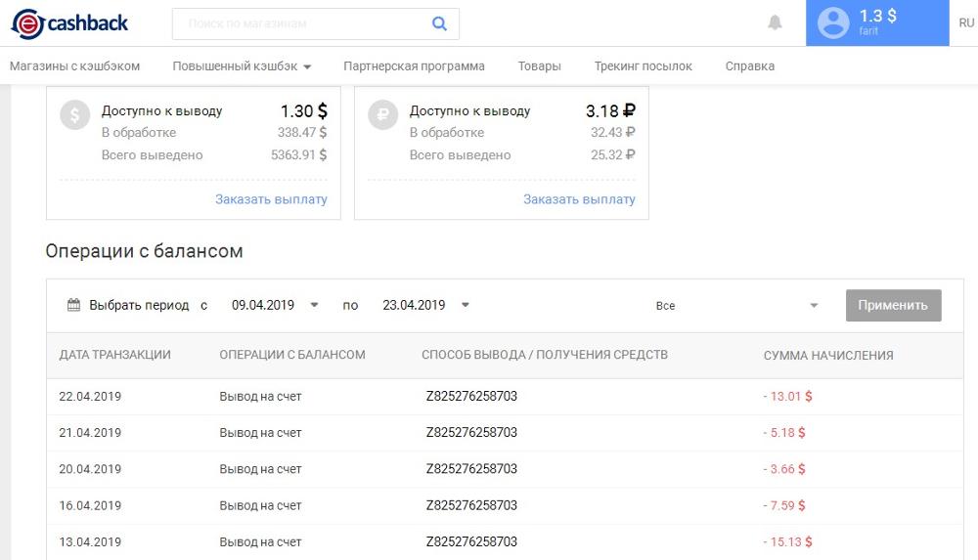
Task: Click the dollar balance circle icon
Action: point(75,115)
